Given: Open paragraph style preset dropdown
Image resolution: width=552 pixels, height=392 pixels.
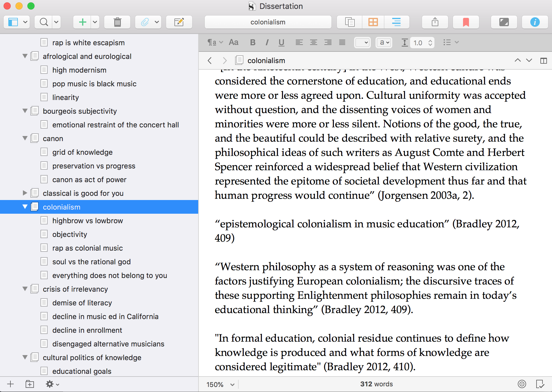Looking at the screenshot, I should 215,43.
